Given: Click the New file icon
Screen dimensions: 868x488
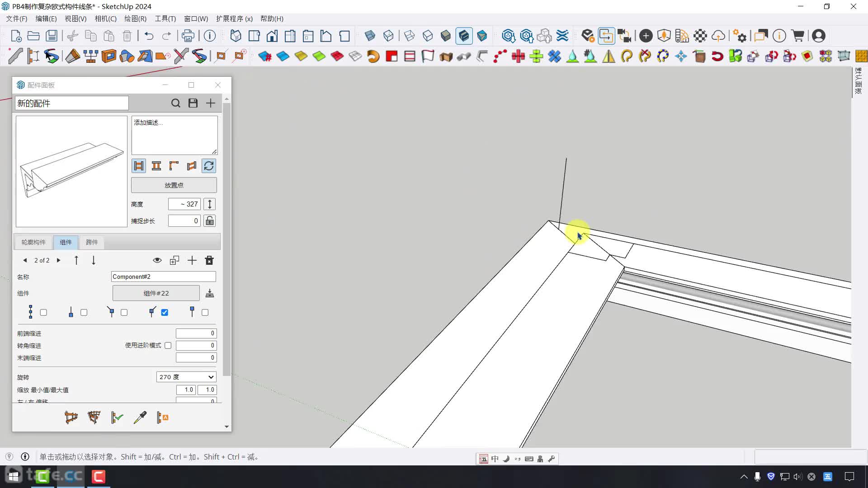Looking at the screenshot, I should coord(16,36).
